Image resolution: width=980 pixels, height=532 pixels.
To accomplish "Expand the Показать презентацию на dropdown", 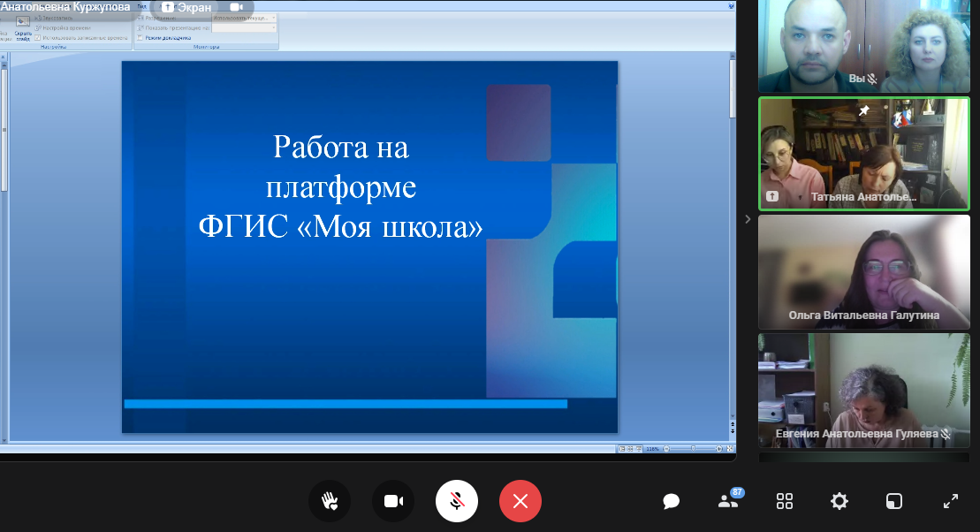I will coord(245,27).
